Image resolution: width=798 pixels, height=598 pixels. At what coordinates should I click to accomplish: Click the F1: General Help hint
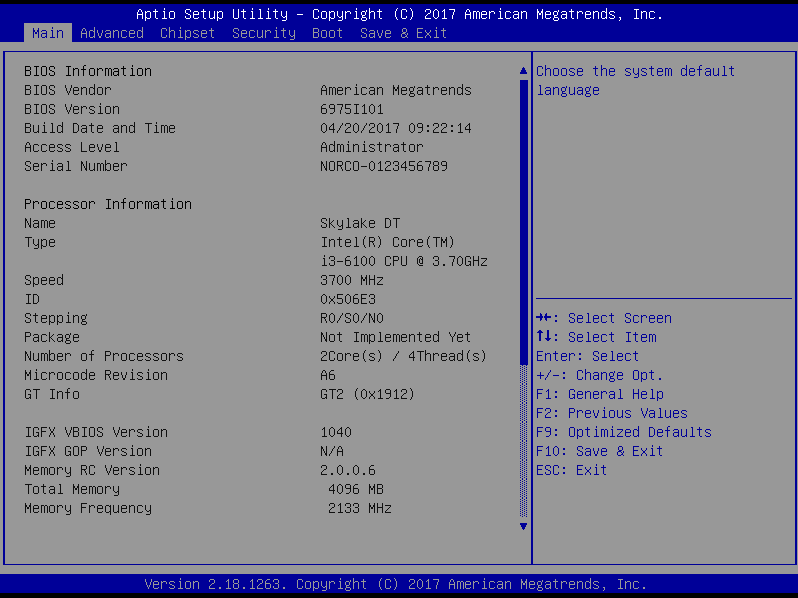pyautogui.click(x=599, y=394)
